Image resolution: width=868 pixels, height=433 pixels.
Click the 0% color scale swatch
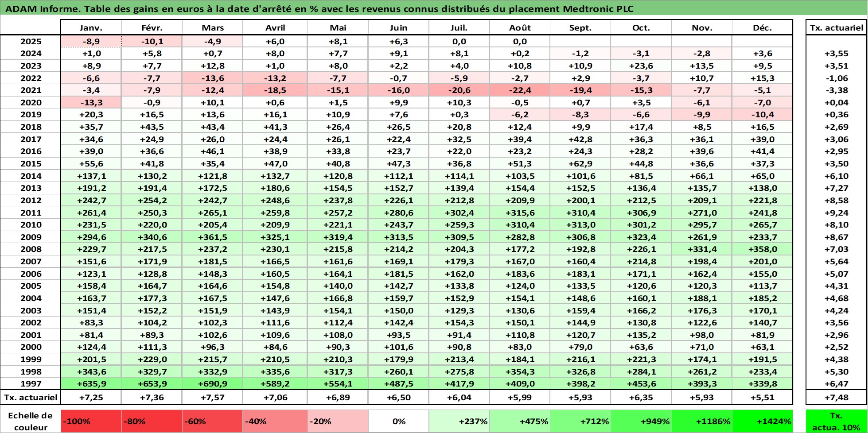[398, 421]
